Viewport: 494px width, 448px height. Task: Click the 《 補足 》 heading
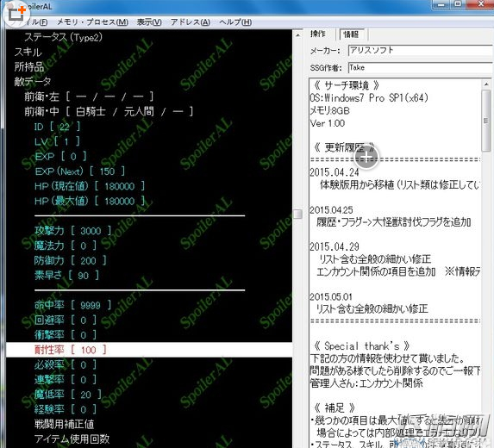335,408
